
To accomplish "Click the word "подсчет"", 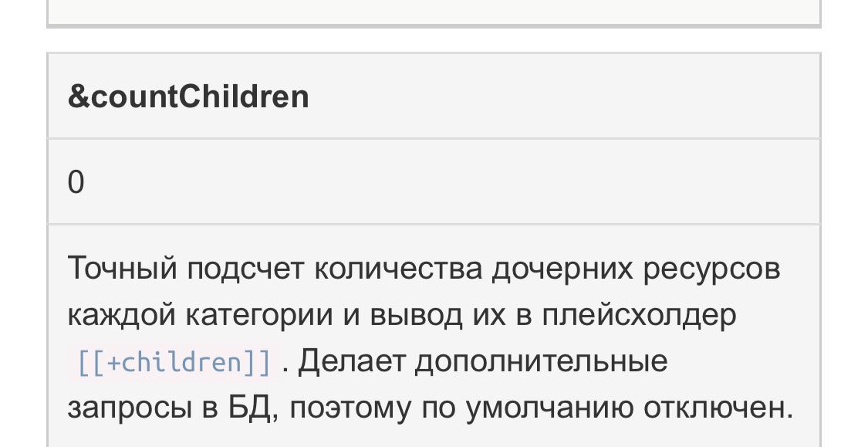I will pyautogui.click(x=246, y=269).
